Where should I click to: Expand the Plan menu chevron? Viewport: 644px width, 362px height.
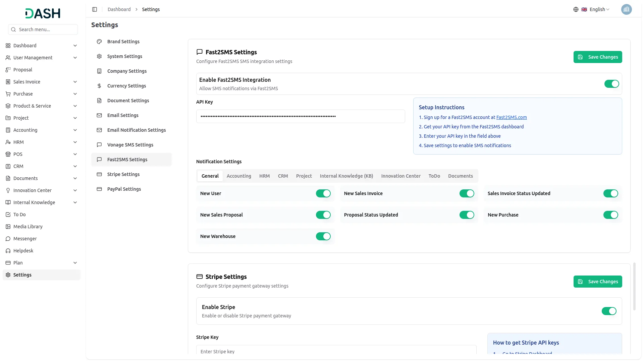(x=75, y=263)
